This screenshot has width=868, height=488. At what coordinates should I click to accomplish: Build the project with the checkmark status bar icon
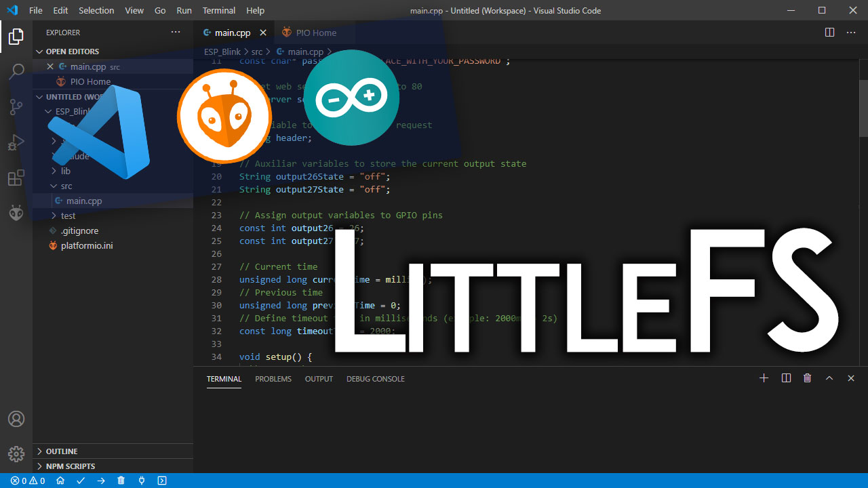(80, 481)
